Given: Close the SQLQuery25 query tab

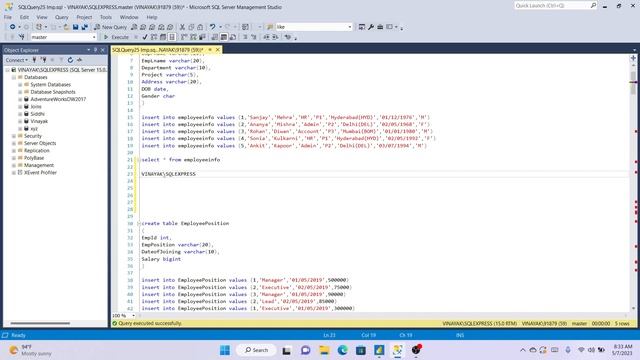Looking at the screenshot, I should click(218, 50).
